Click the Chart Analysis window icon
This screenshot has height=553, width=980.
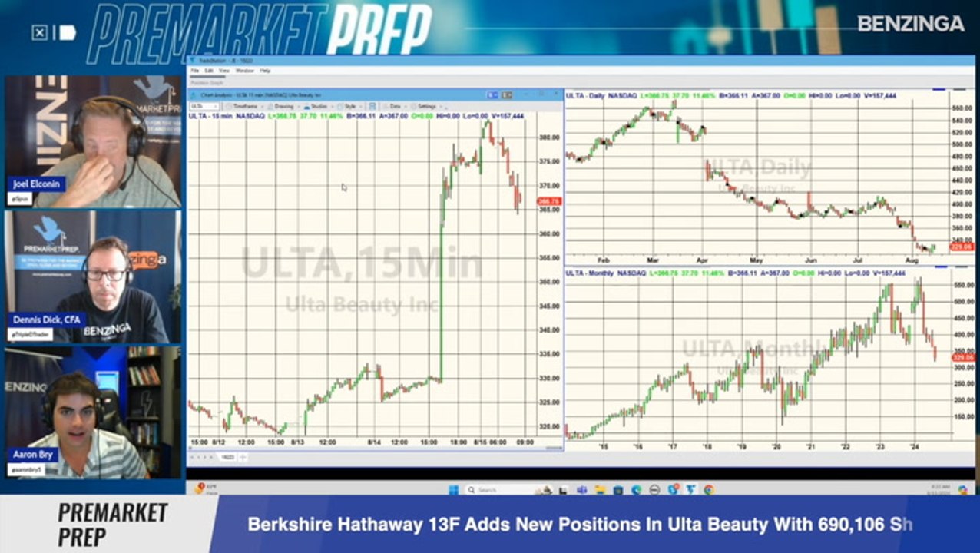[x=194, y=94]
